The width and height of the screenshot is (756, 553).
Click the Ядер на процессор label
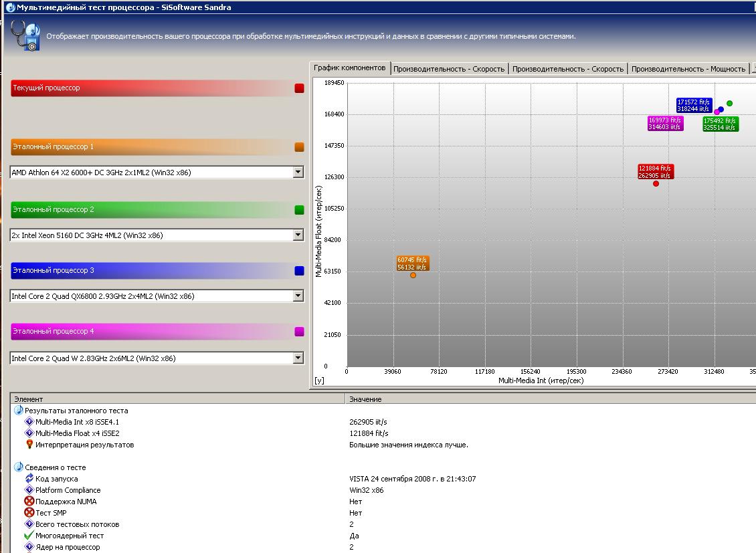pos(68,547)
